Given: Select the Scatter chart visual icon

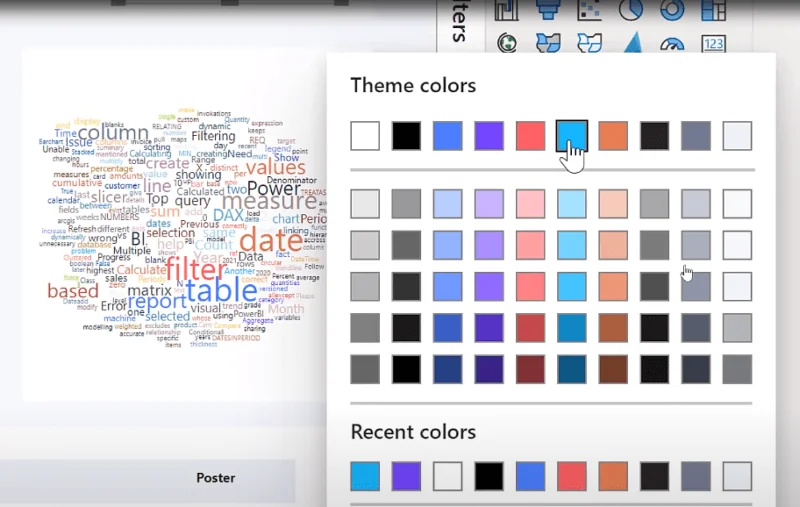Looking at the screenshot, I should [x=589, y=9].
